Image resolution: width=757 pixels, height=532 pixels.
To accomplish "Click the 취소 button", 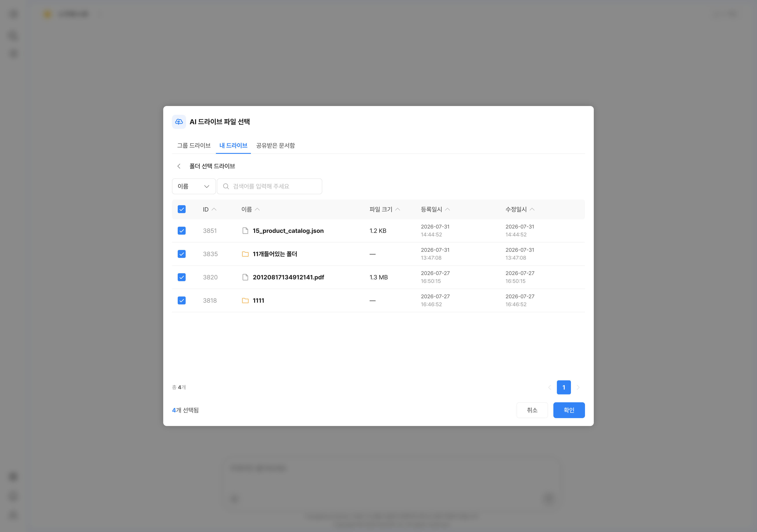I will 532,410.
